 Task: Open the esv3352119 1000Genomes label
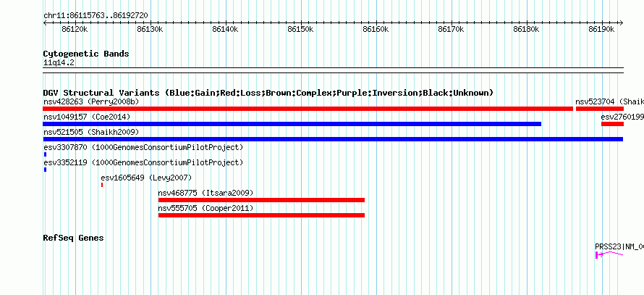click(143, 162)
